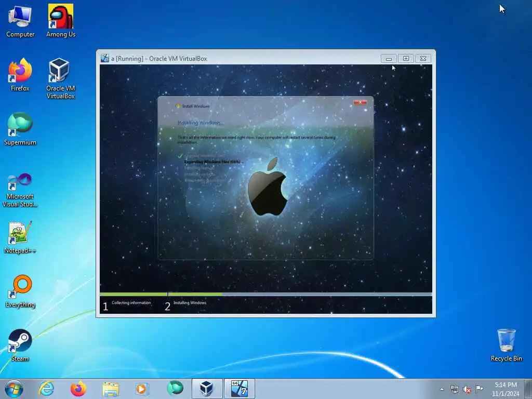532x399 pixels.
Task: Switch to the running VM taskbar button
Action: [x=240, y=389]
